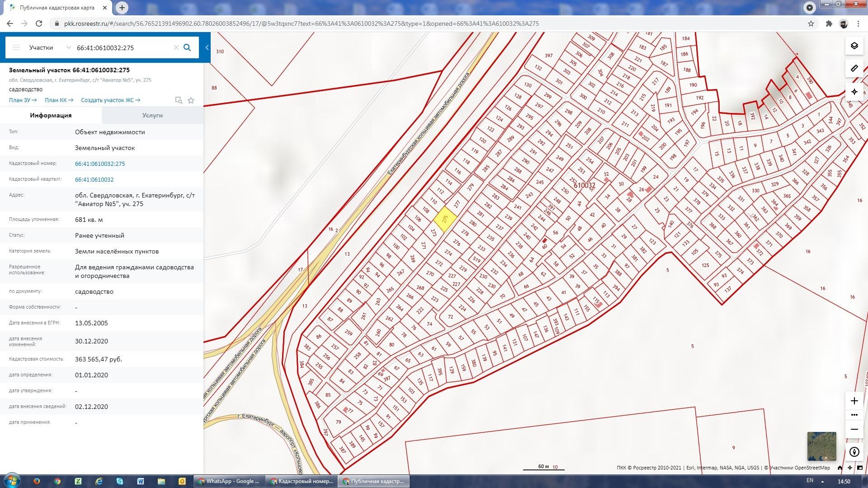
Task: Close the Публичная кадастровая карта tab
Action: pos(105,8)
